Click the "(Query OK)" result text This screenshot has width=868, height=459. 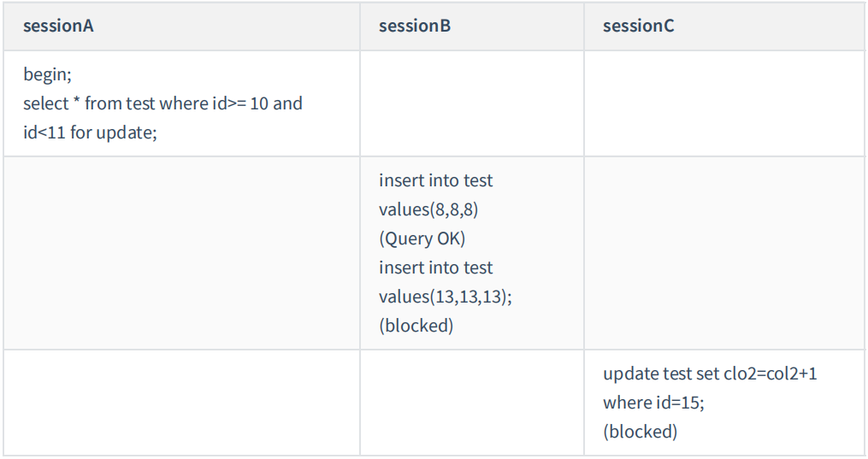pyautogui.click(x=422, y=238)
